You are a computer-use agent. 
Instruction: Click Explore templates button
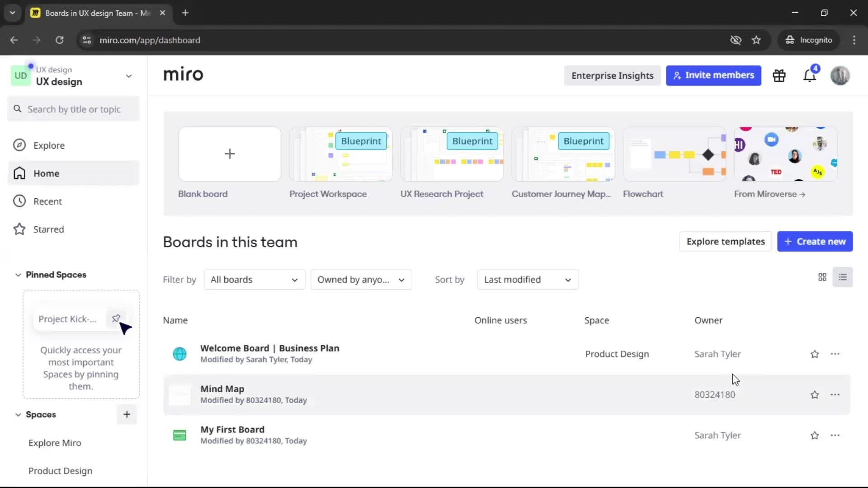726,242
